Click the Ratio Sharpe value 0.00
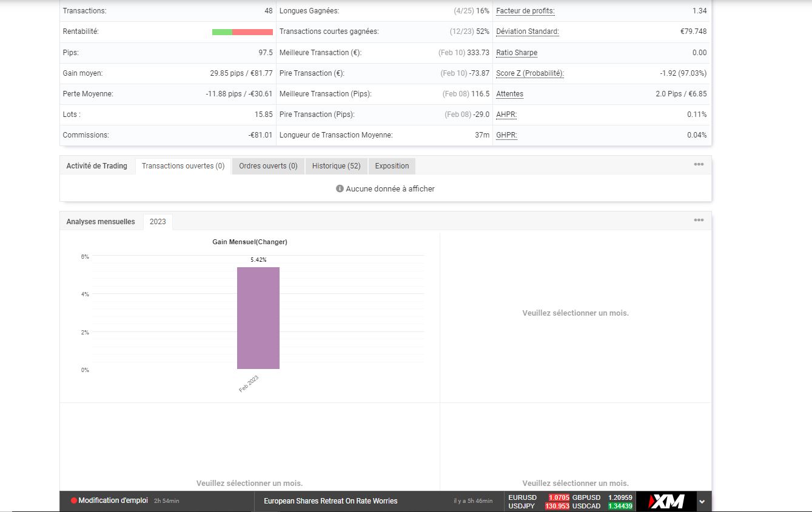This screenshot has width=812, height=512. pyautogui.click(x=699, y=53)
